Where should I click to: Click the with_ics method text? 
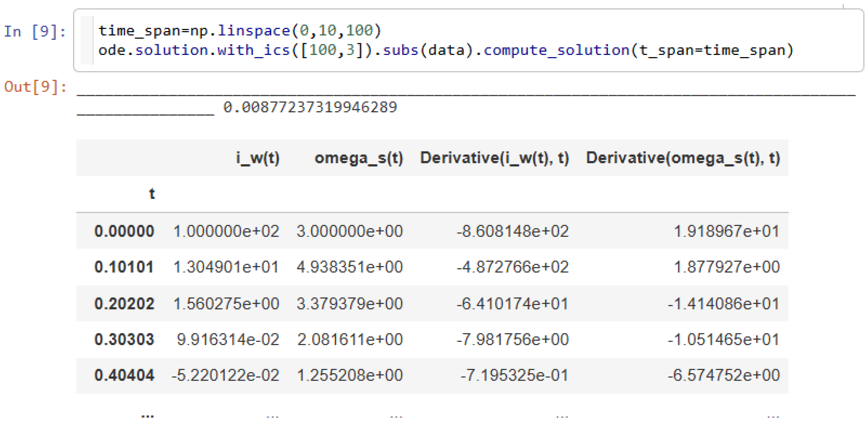tap(253, 50)
